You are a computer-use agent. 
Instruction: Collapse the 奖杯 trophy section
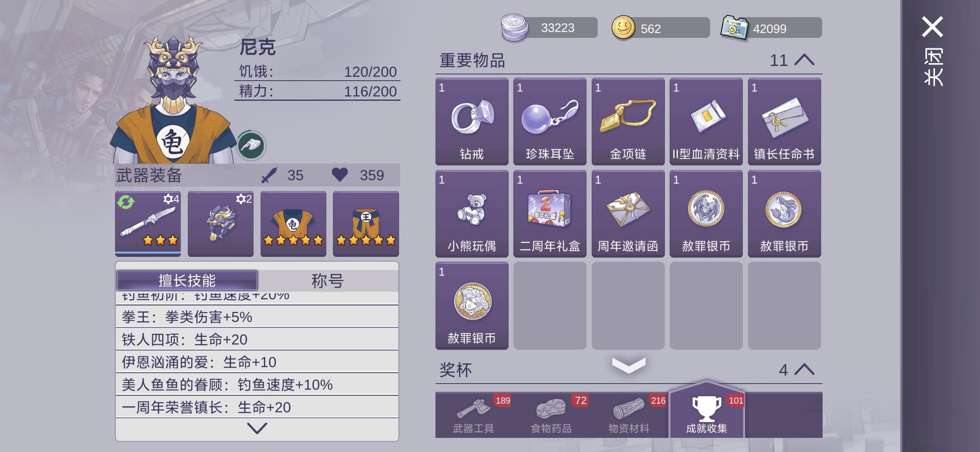[804, 369]
